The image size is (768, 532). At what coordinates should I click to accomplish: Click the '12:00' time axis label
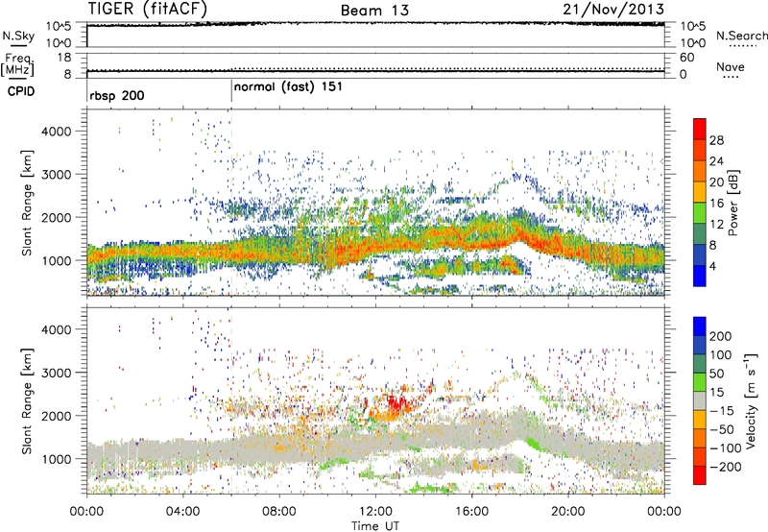point(375,512)
